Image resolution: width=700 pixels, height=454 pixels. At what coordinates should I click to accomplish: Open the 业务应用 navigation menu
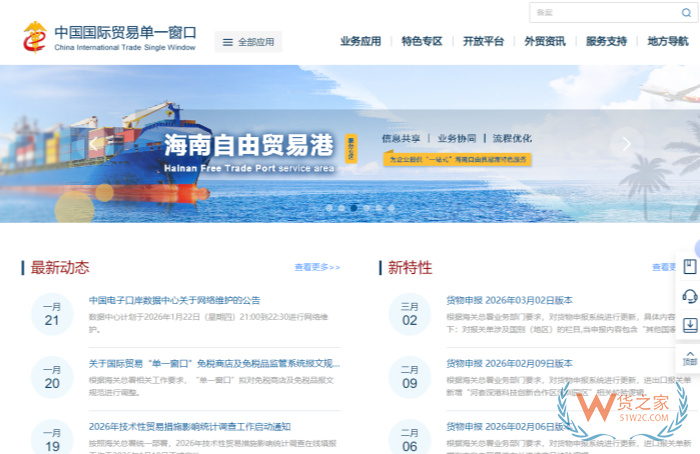pos(361,42)
